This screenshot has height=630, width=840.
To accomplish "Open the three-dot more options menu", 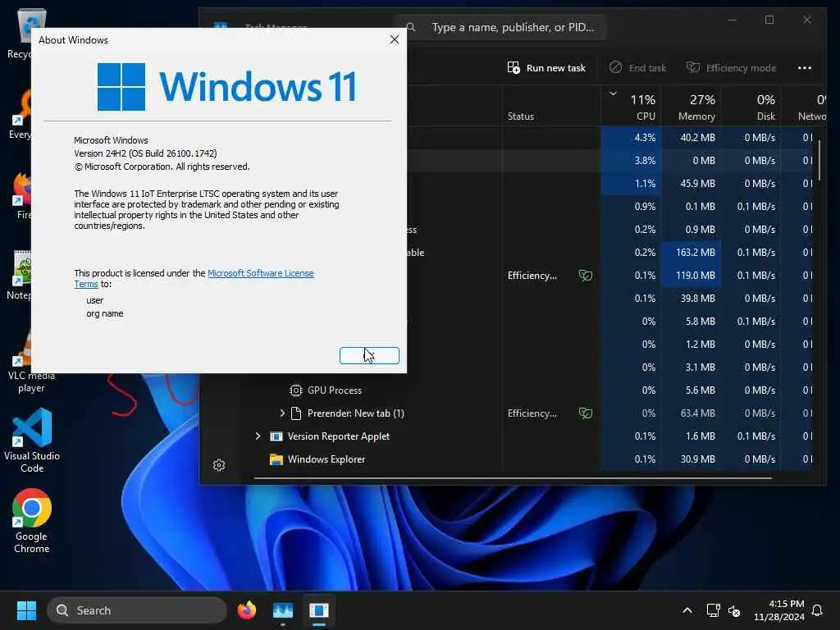I will pyautogui.click(x=804, y=68).
